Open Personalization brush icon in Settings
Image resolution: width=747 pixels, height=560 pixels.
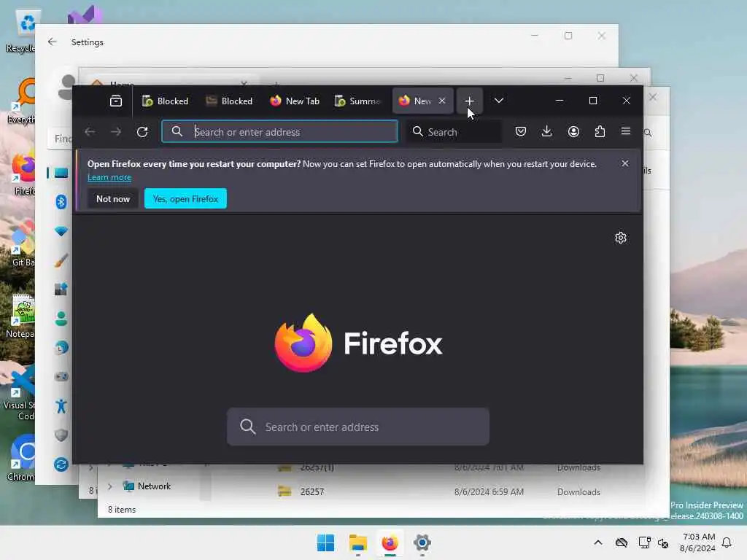[x=61, y=260]
